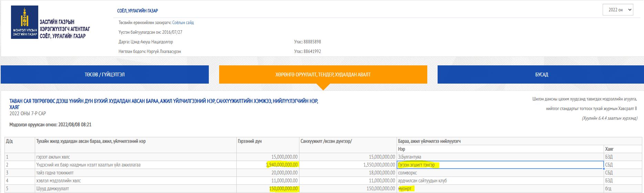Viewport: 644px width, 193px height.
Task: Select ХӨРӨНГӨ ОРУУЛАЛТ, ТЕНДЕР, ХУДАЛДАН АВАЛТ tab
Action: pyautogui.click(x=323, y=75)
